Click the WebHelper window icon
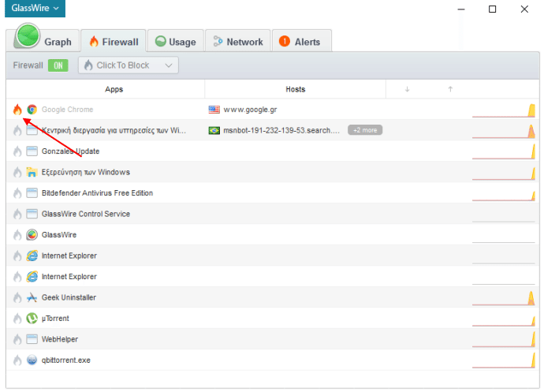This screenshot has width=544, height=392. [x=32, y=339]
